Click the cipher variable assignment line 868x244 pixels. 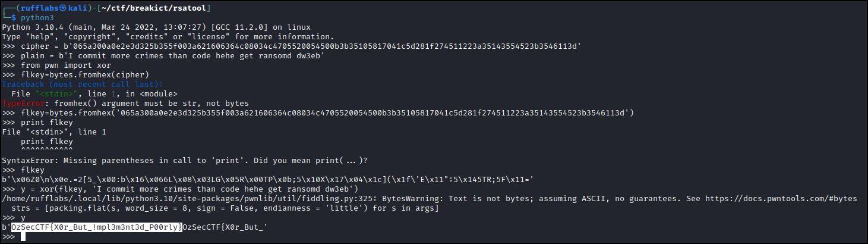pyautogui.click(x=291, y=46)
